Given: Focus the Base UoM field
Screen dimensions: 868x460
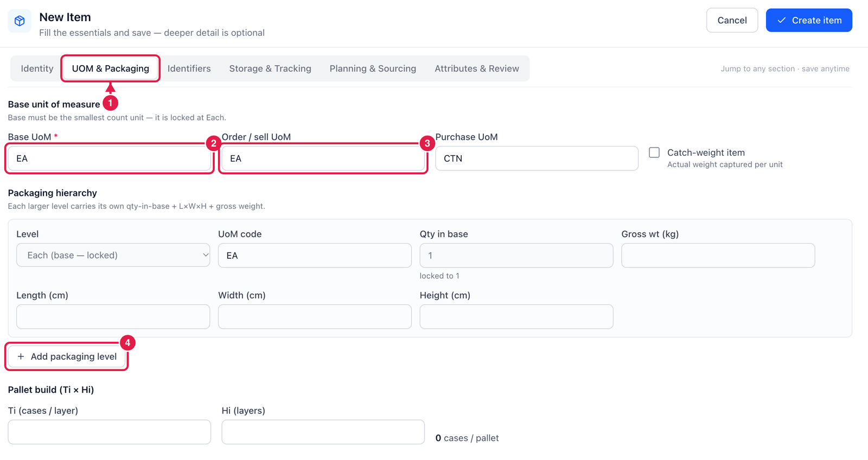Looking at the screenshot, I should (110, 158).
